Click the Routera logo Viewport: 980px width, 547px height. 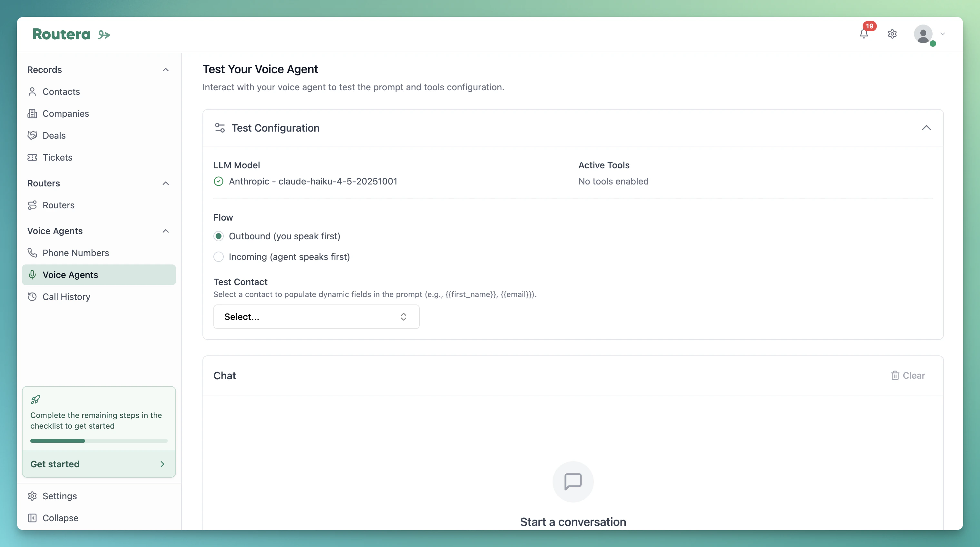point(71,34)
